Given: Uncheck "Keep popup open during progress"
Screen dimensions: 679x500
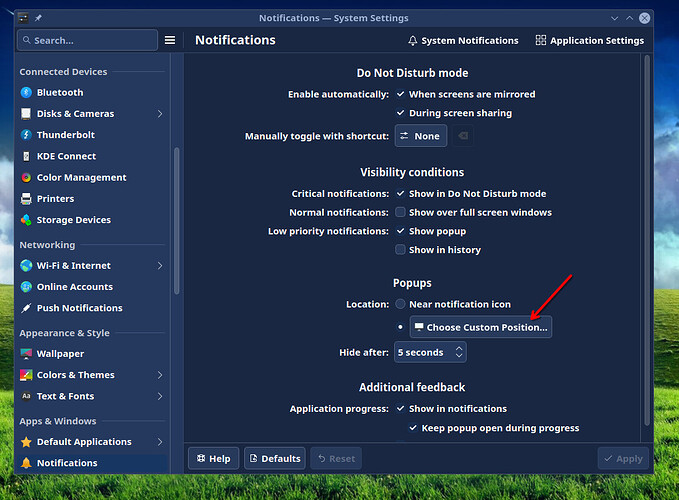Looking at the screenshot, I should pyautogui.click(x=413, y=428).
